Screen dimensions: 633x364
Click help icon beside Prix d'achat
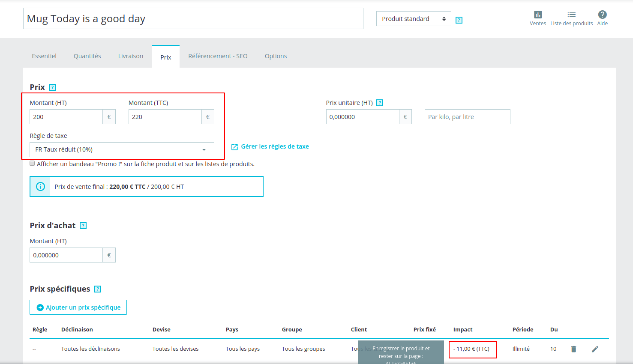coord(83,226)
